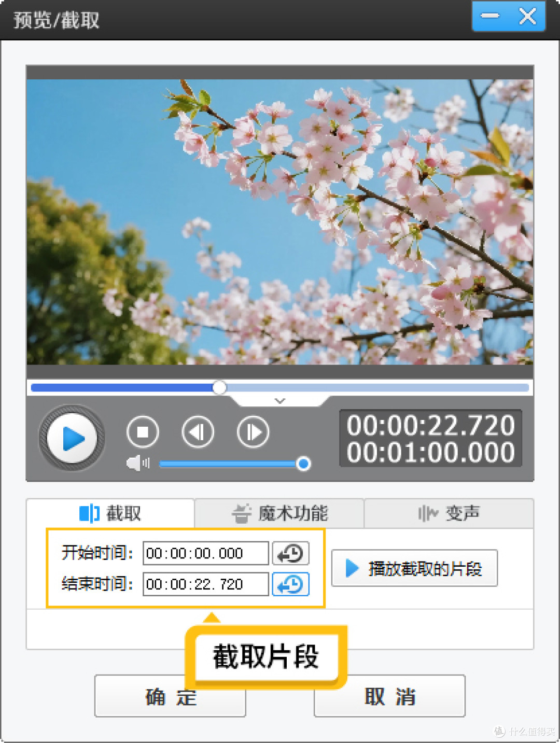Click the video progress bar handle
This screenshot has height=743, width=560.
click(219, 388)
